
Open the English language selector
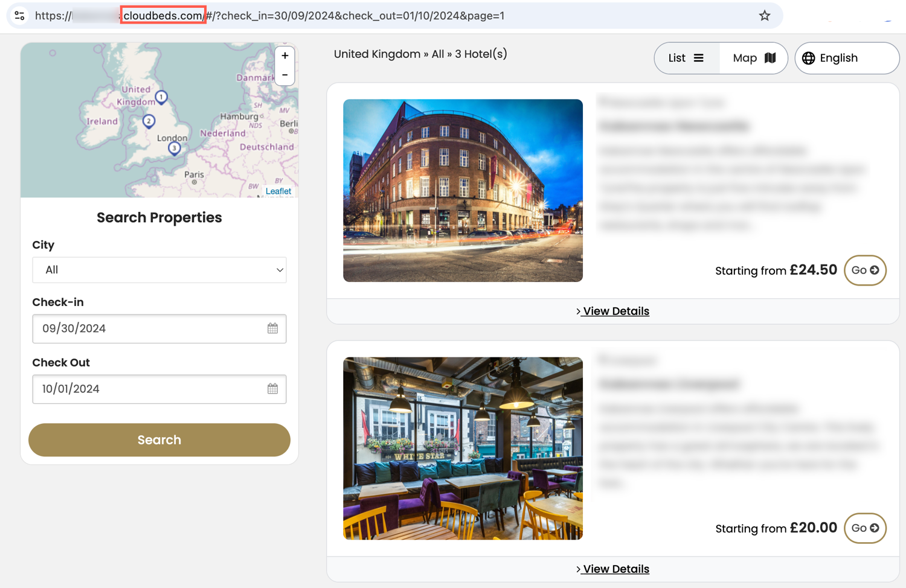[846, 58]
